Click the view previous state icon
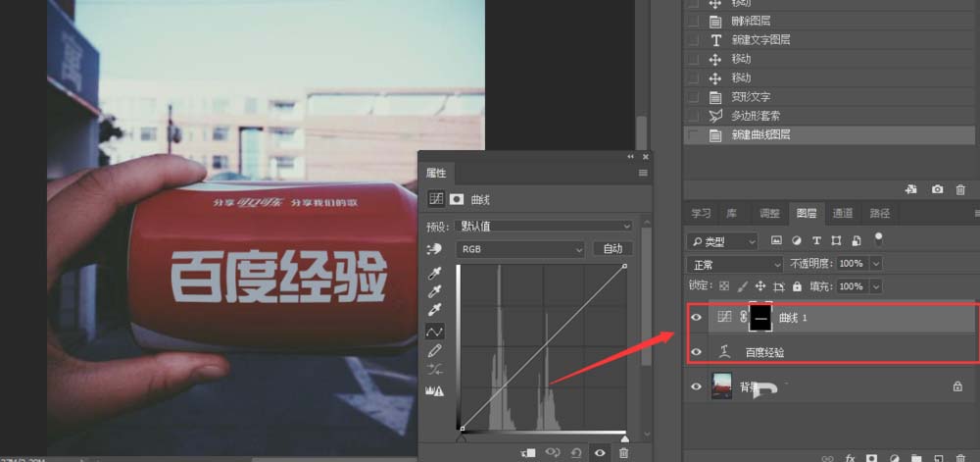 553,452
